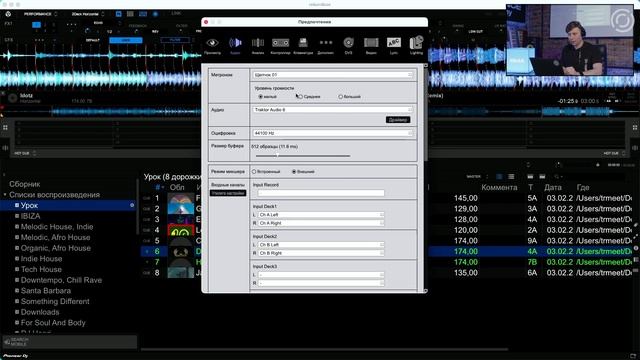Select the outlined CFX effect button
Image resolution: width=640 pixels, height=360 pixels.
coord(175,40)
